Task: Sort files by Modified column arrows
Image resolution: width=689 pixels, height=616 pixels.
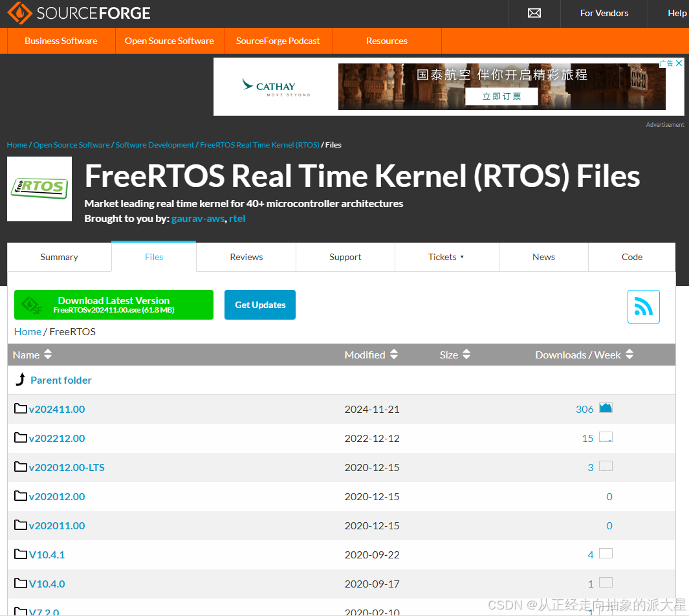Action: coord(394,354)
